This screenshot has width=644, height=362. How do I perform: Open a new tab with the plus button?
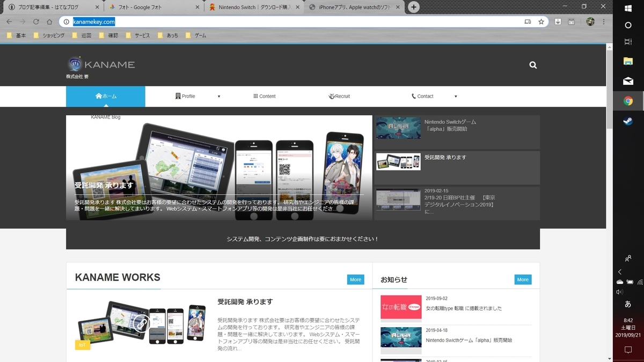(x=414, y=7)
